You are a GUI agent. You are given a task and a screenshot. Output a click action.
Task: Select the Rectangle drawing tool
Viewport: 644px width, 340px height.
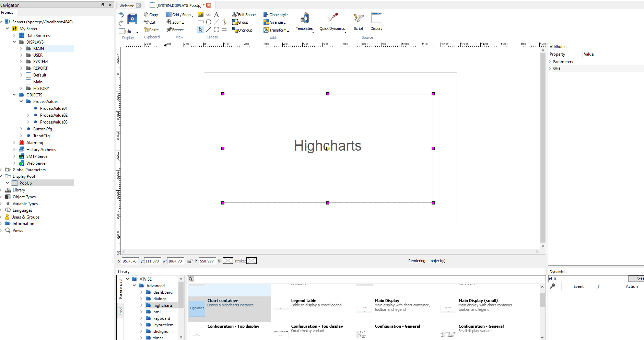point(201,22)
